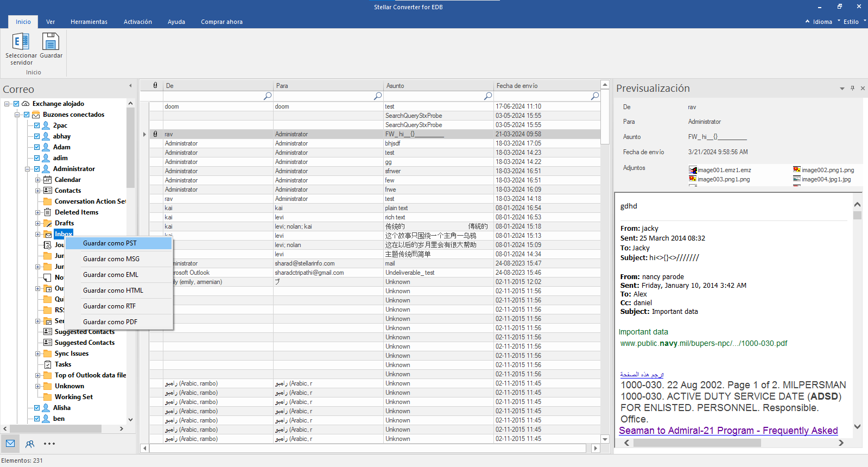
Task: Select the Deleted Items trash icon
Action: pyautogui.click(x=48, y=212)
